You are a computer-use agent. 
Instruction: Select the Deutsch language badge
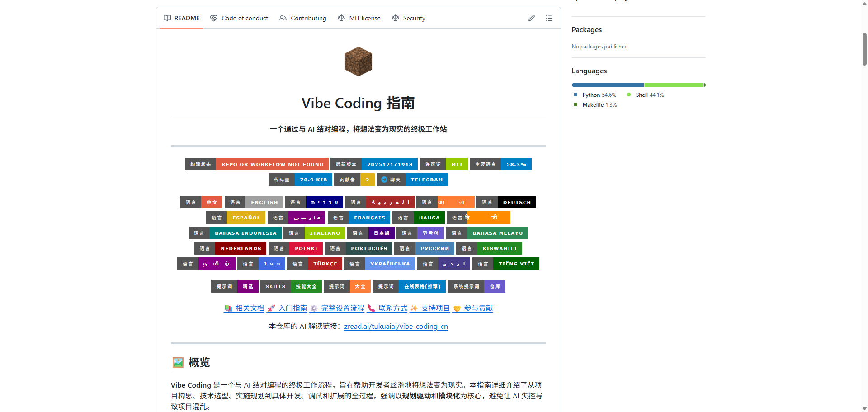coord(506,202)
